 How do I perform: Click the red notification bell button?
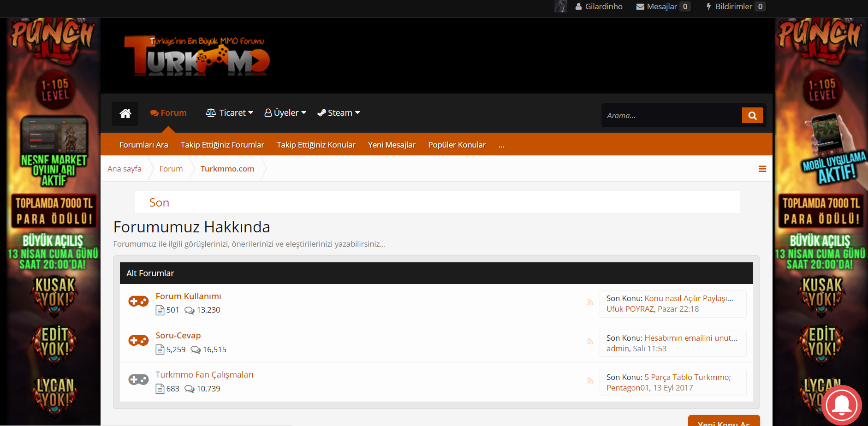pyautogui.click(x=842, y=405)
